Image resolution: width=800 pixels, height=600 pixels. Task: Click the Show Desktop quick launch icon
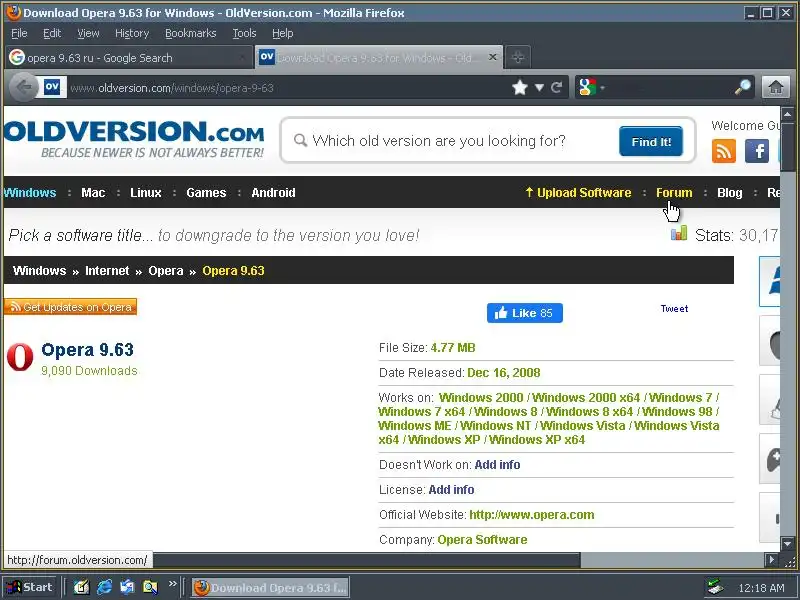(82, 587)
